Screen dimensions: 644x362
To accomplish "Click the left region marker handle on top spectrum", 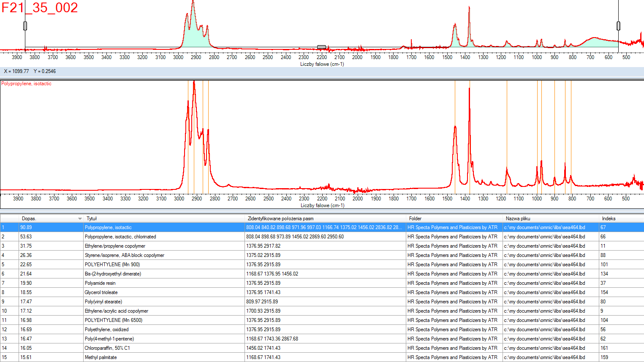I will pos(25,26).
